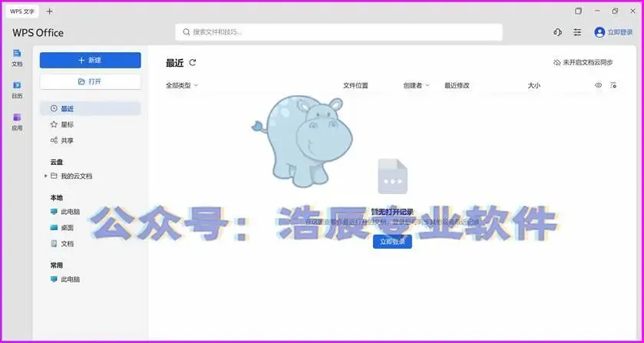The image size is (644, 343).
Task: Open the 创建者 filter dropdown
Action: coord(417,85)
